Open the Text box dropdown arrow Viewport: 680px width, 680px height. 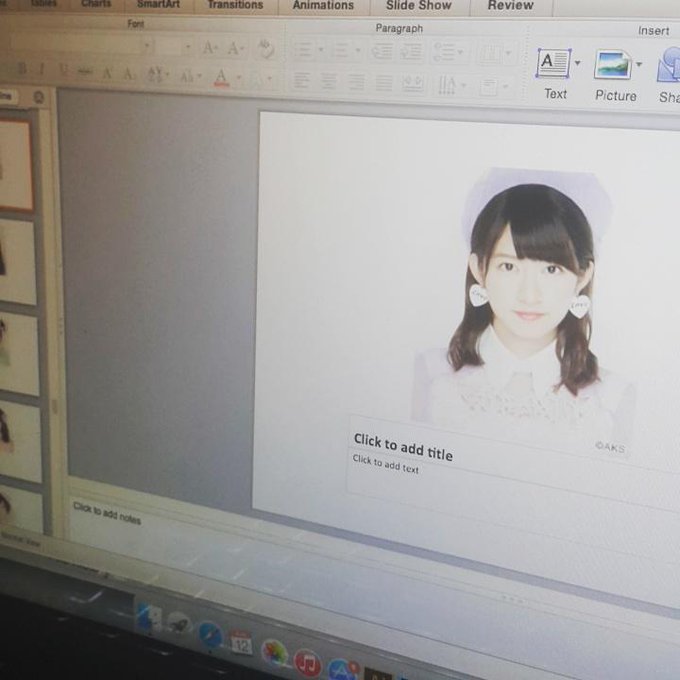578,63
